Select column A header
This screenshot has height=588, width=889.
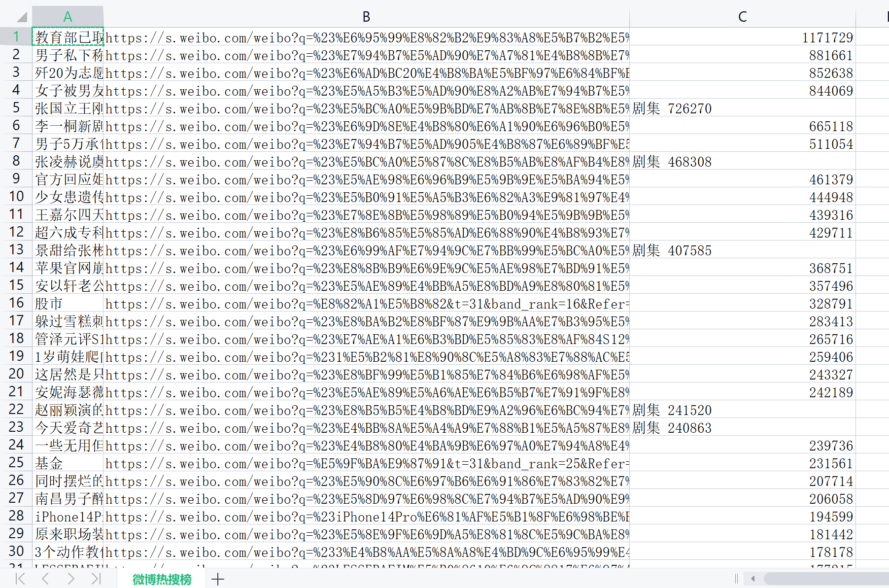(x=68, y=17)
